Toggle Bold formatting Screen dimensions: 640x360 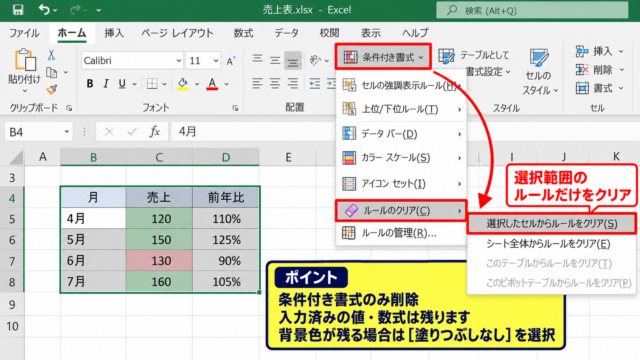pos(90,84)
